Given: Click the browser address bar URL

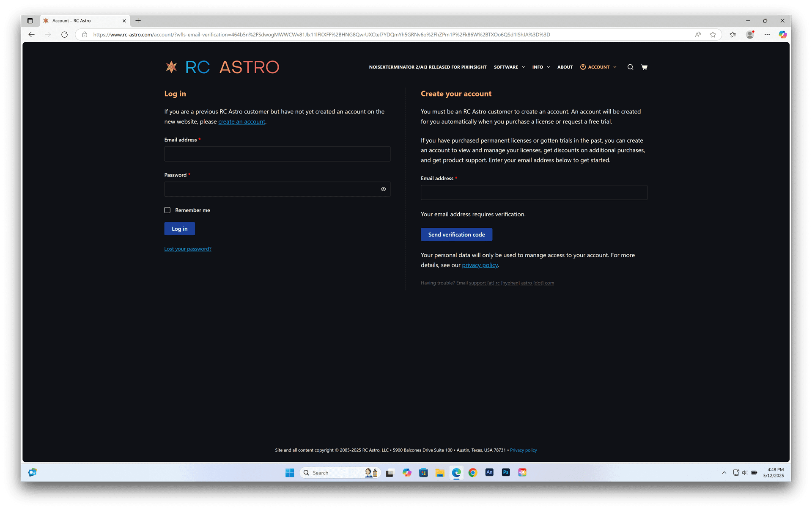Looking at the screenshot, I should [x=321, y=34].
